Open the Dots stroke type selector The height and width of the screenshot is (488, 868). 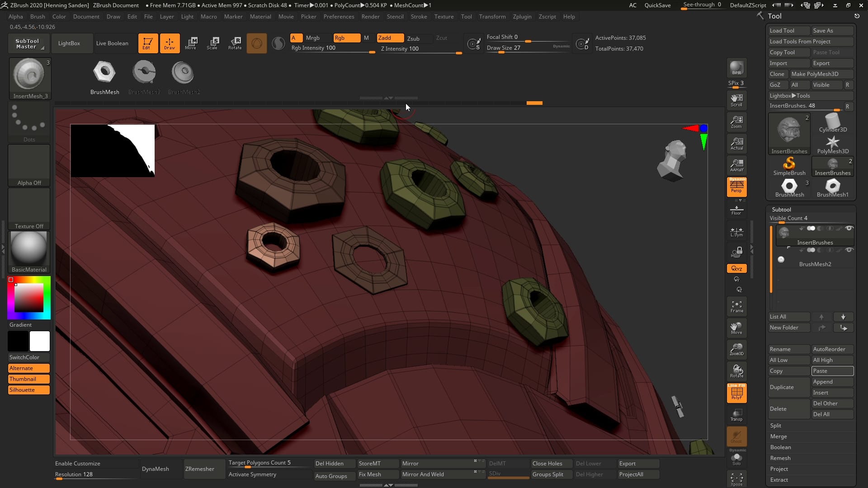[x=29, y=122]
